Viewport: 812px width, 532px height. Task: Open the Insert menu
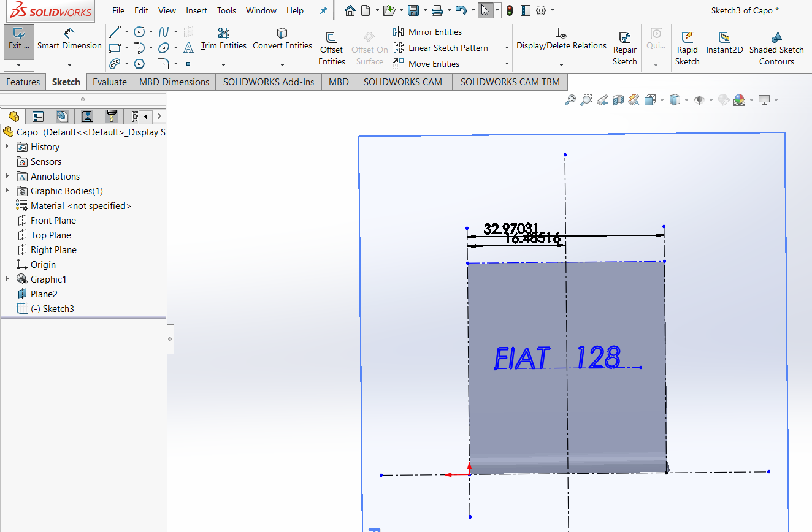196,10
